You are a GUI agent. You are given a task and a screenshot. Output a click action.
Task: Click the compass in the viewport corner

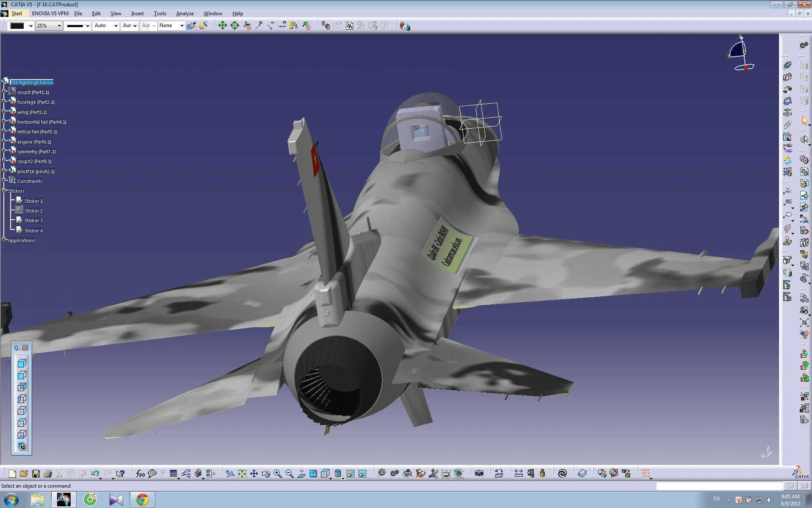(741, 54)
